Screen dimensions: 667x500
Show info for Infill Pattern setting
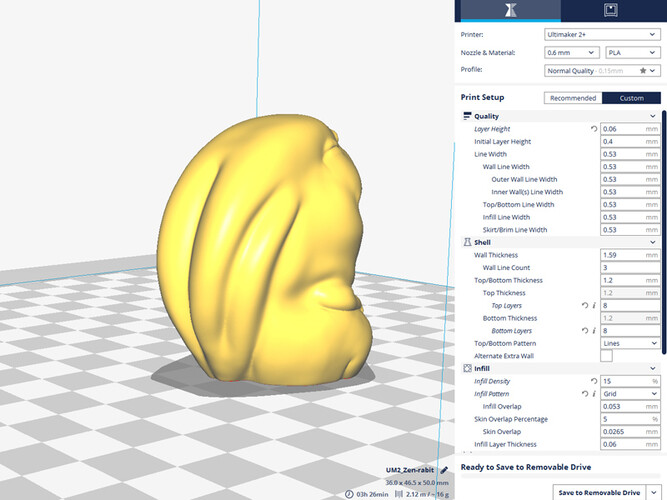(594, 394)
